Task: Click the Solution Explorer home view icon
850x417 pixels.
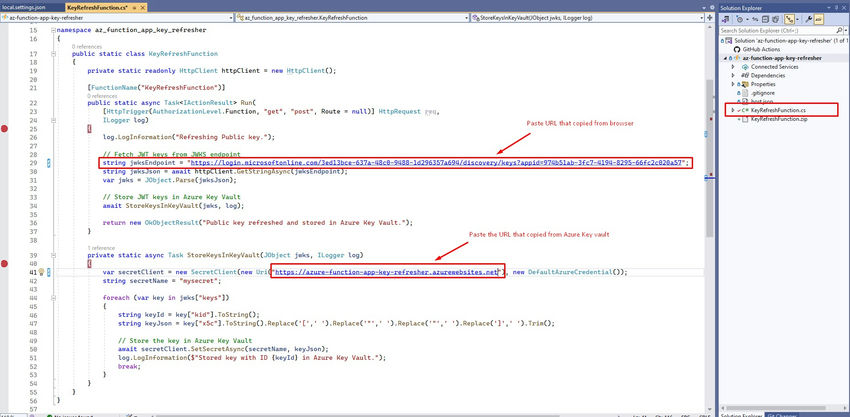Action: (x=725, y=20)
